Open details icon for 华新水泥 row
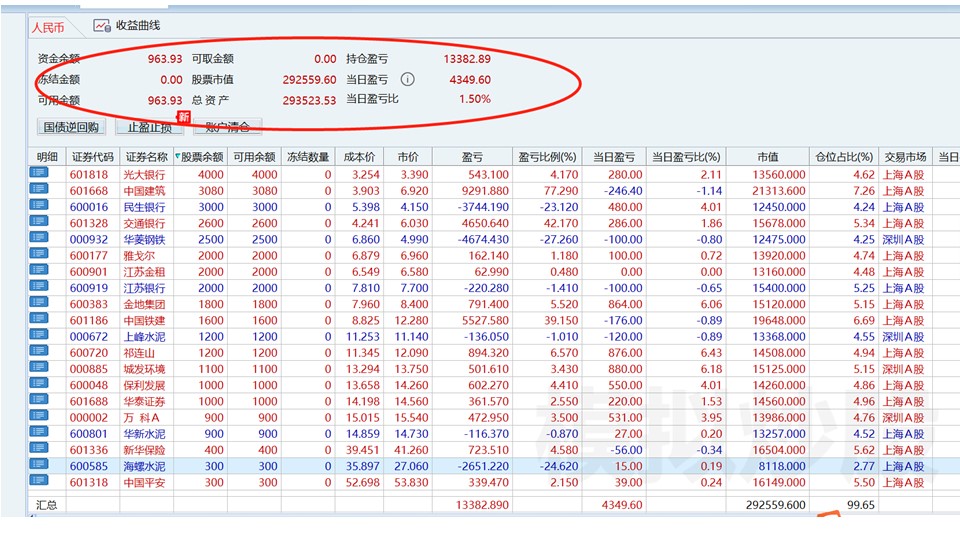Image resolution: width=960 pixels, height=540 pixels. click(x=39, y=432)
